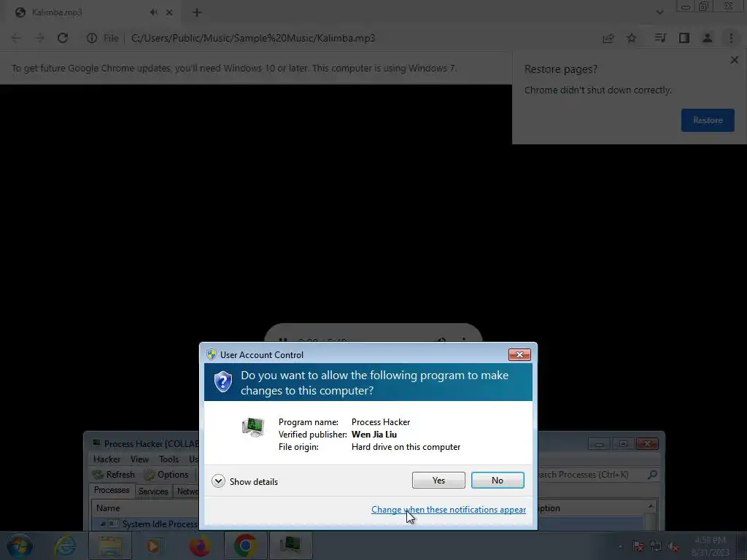
Task: Go forward in Chrome
Action: click(39, 38)
